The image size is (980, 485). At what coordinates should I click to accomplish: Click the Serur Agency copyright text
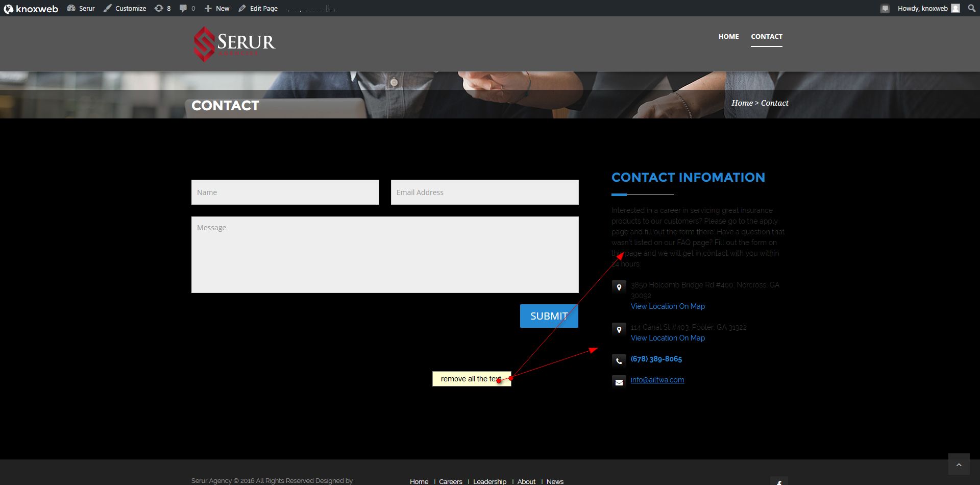pos(272,481)
